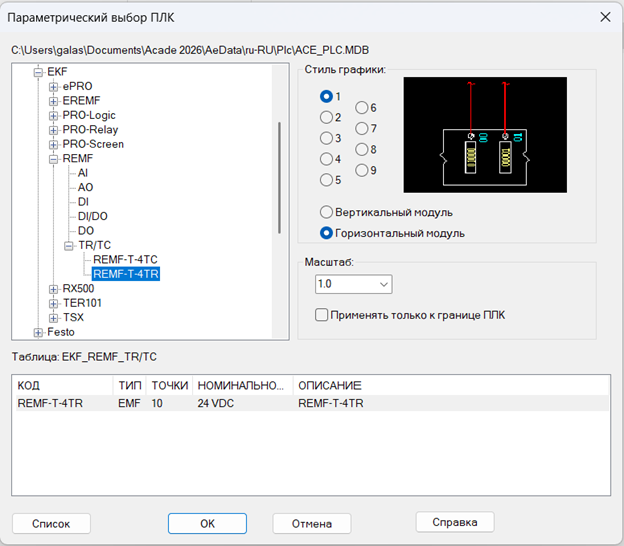Sort by the ОПИСАНИЕ column header
The height and width of the screenshot is (546, 624).
[x=451, y=385]
